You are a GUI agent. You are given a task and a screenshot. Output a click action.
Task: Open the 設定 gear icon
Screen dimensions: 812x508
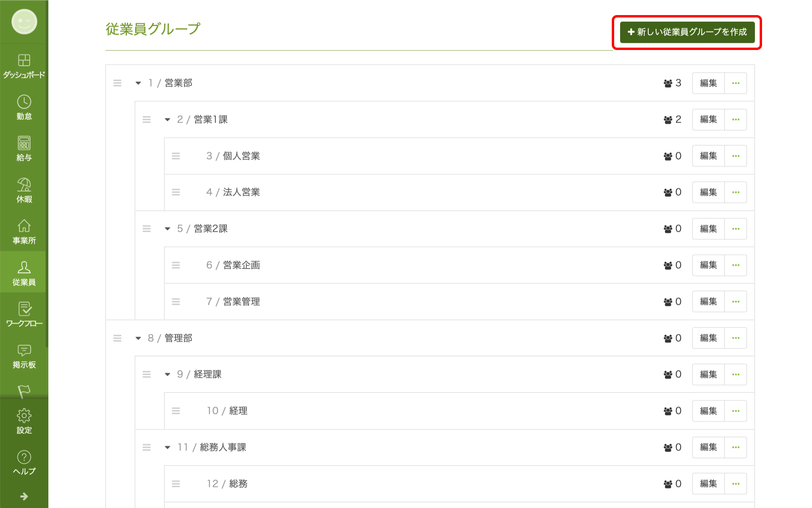[x=24, y=416]
